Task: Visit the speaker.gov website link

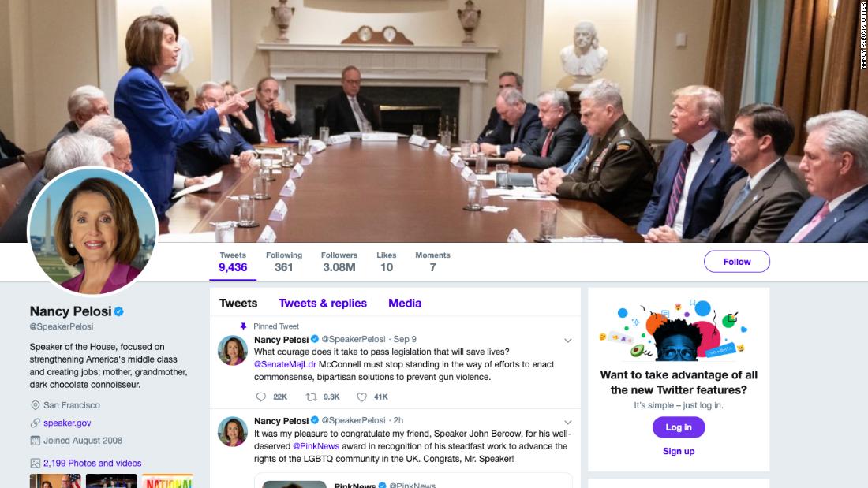Action: click(x=67, y=423)
